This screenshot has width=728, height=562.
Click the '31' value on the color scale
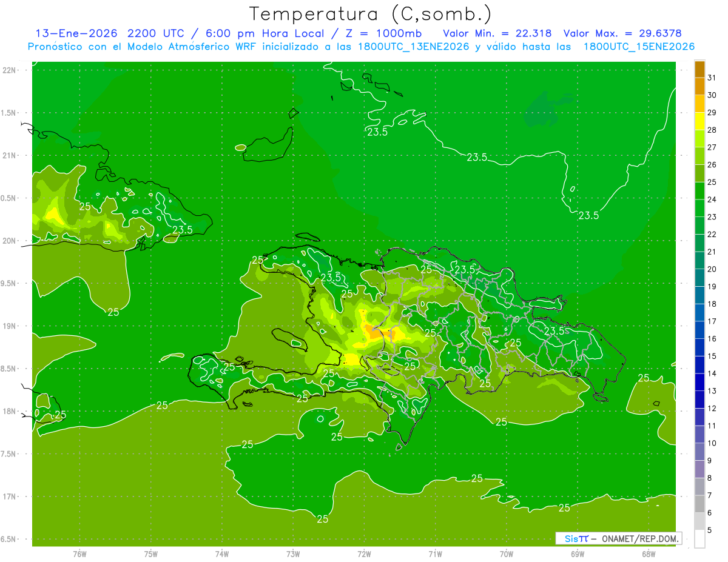712,78
